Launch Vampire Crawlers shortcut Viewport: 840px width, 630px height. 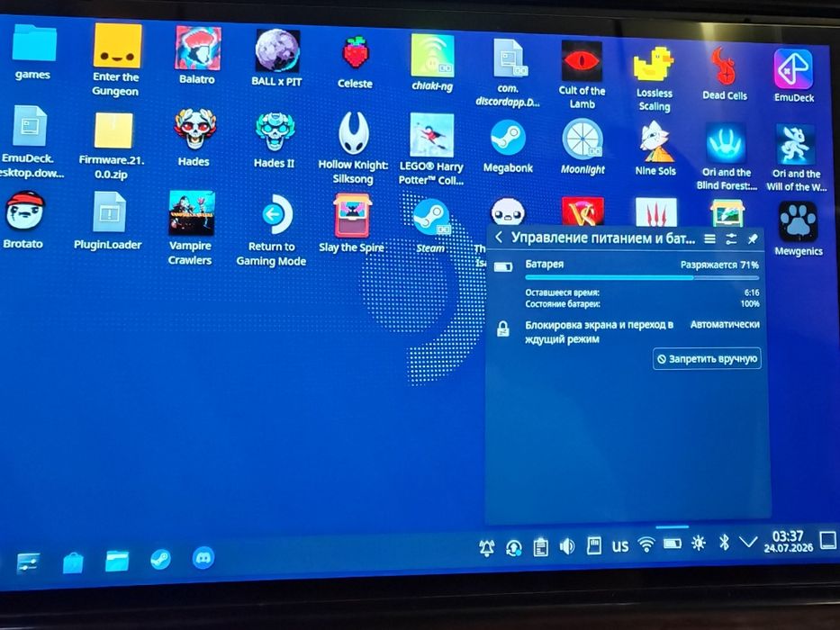191,213
